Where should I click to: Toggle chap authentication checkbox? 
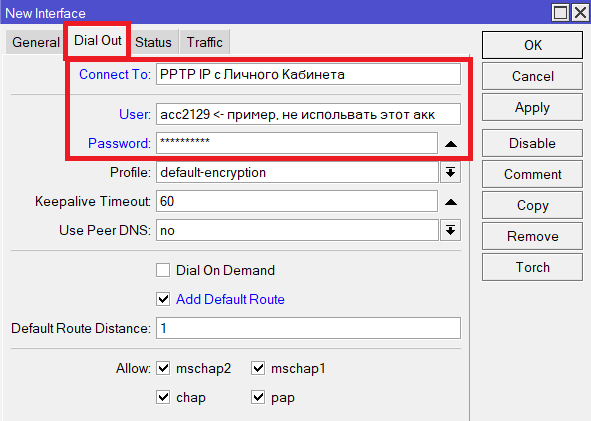(x=163, y=397)
